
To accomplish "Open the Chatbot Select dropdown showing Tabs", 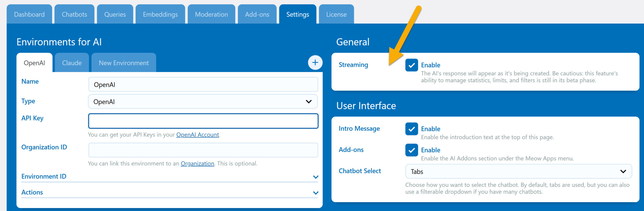I will 518,171.
